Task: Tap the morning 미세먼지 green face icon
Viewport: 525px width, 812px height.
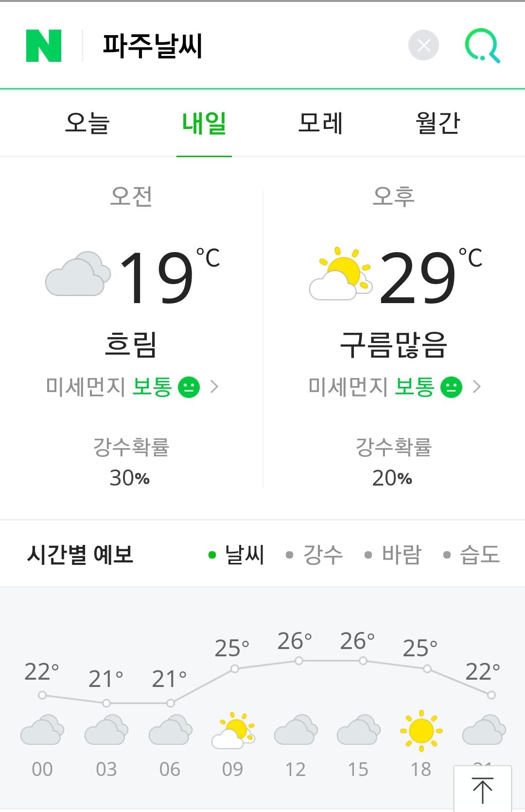Action: pyautogui.click(x=189, y=387)
